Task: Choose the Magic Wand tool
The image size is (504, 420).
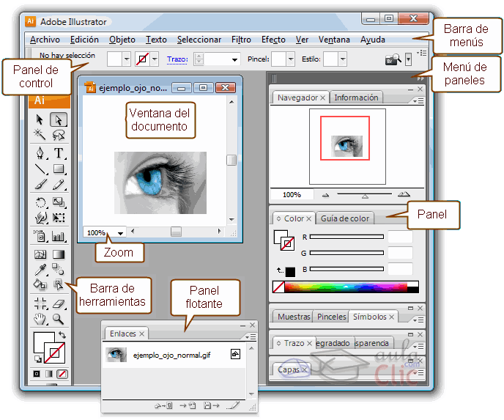Action: [40, 135]
